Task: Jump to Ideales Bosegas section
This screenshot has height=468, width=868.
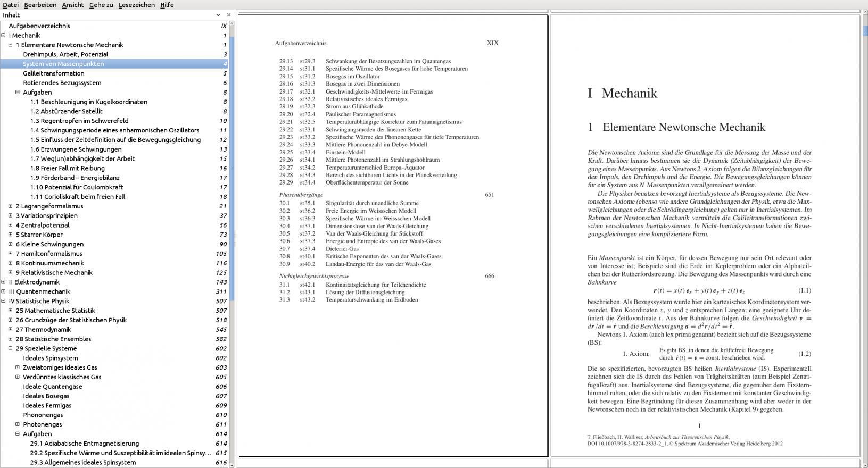Action: tap(46, 396)
